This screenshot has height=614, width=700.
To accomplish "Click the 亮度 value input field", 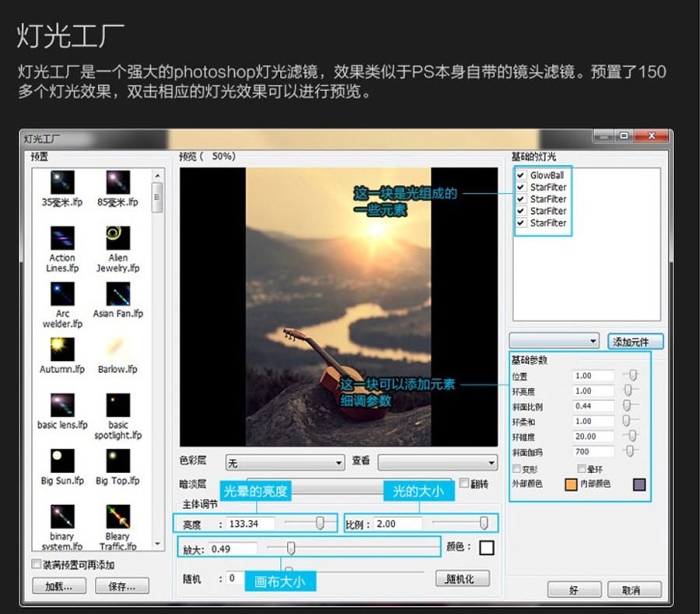I will 253,524.
